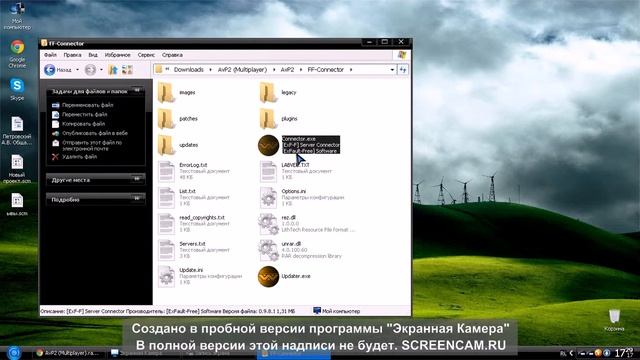Image resolution: width=640 pixels, height=360 pixels.
Task: Click the Forward navigation arrow button
Action: tap(90, 70)
